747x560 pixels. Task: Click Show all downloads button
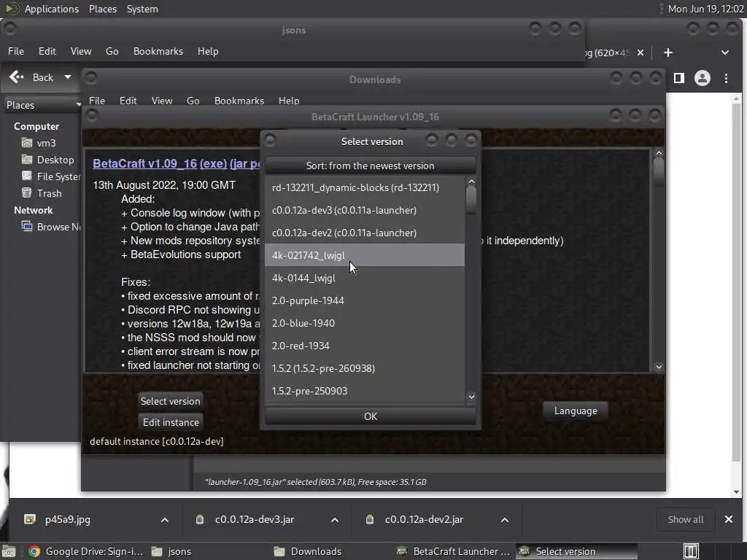pos(686,519)
